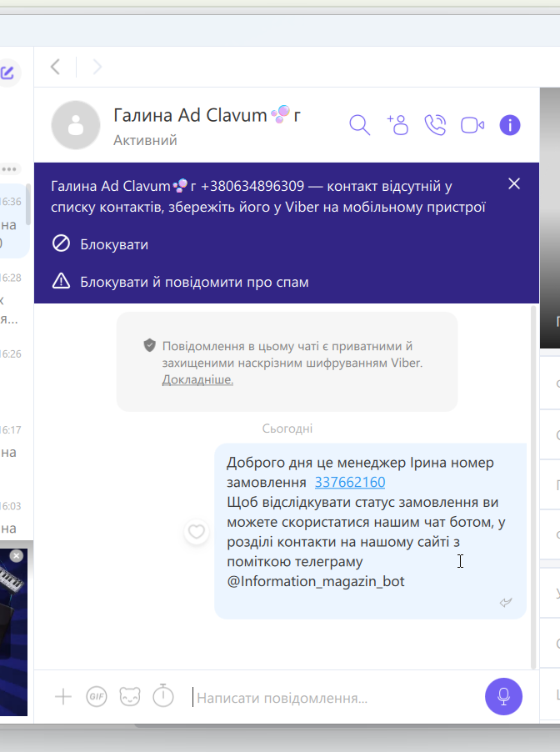Click the forward arrow on the message
Image resolution: width=560 pixels, height=752 pixels.
tap(506, 603)
